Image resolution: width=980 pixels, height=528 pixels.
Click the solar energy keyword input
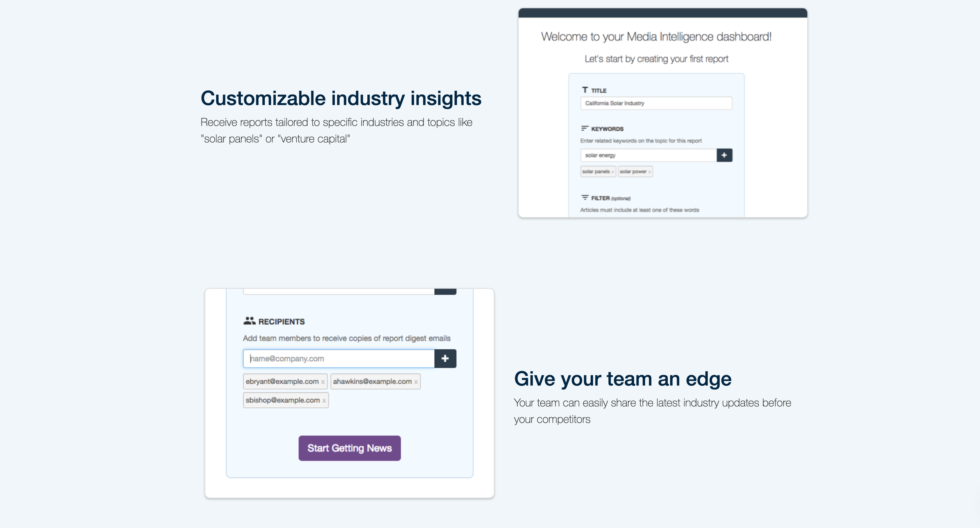(x=649, y=155)
